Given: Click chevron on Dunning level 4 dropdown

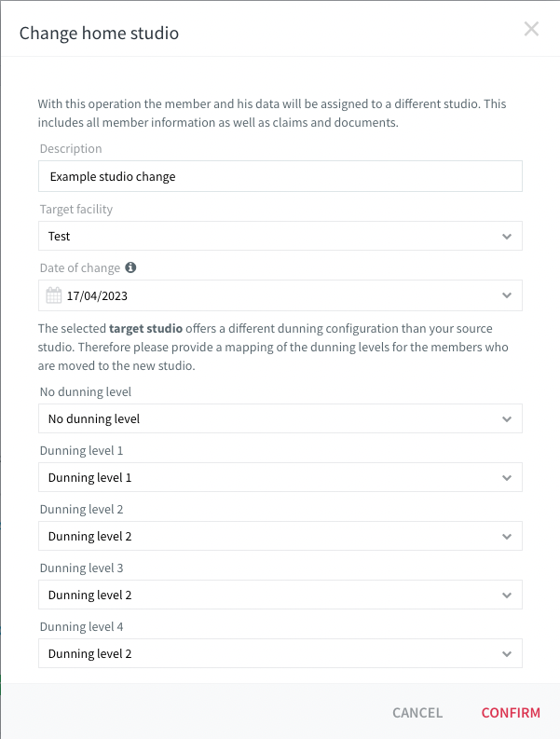Looking at the screenshot, I should tap(507, 653).
